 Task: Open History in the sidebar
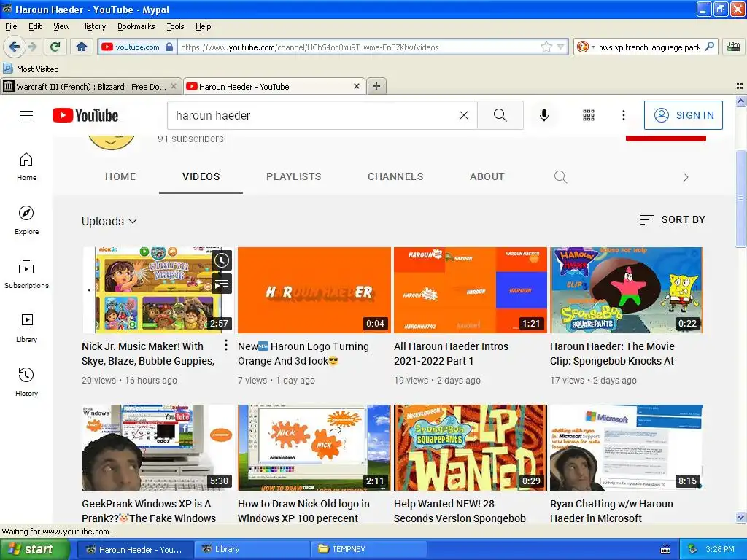tap(26, 382)
